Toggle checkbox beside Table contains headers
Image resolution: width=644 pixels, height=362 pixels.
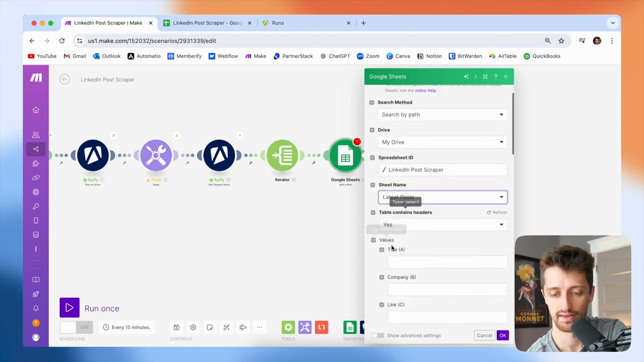tap(373, 213)
